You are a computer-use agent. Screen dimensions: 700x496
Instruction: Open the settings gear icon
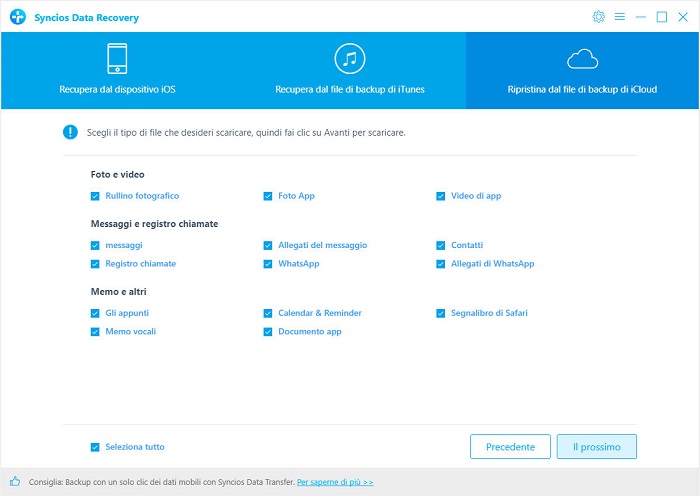tap(598, 17)
